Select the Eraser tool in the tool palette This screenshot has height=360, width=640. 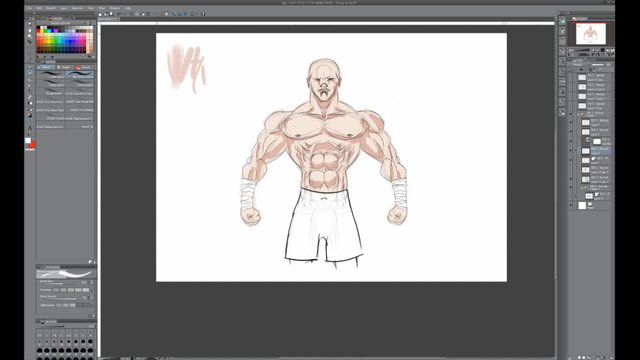pyautogui.click(x=30, y=97)
